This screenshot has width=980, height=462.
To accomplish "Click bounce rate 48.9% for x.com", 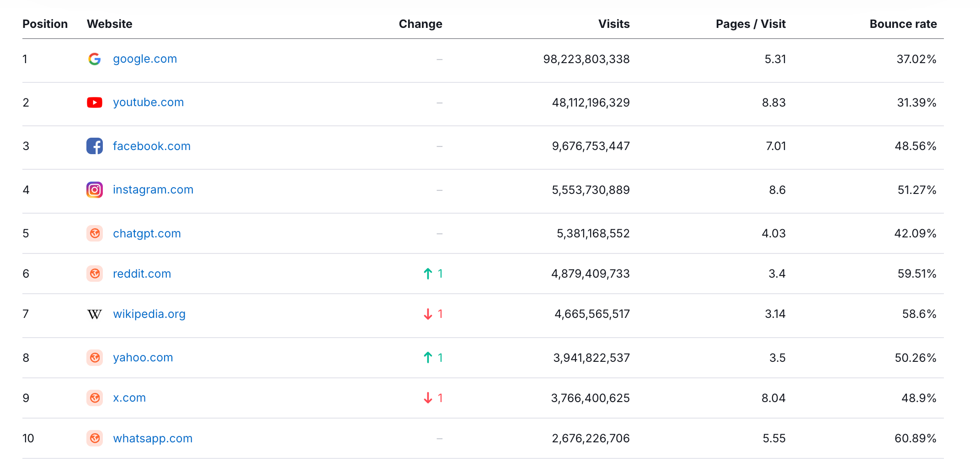I will [919, 398].
